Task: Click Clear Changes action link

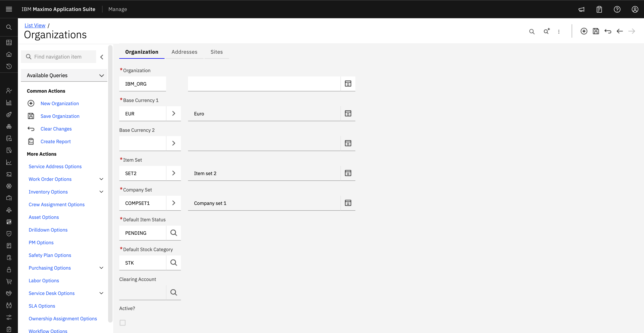Action: coord(56,129)
